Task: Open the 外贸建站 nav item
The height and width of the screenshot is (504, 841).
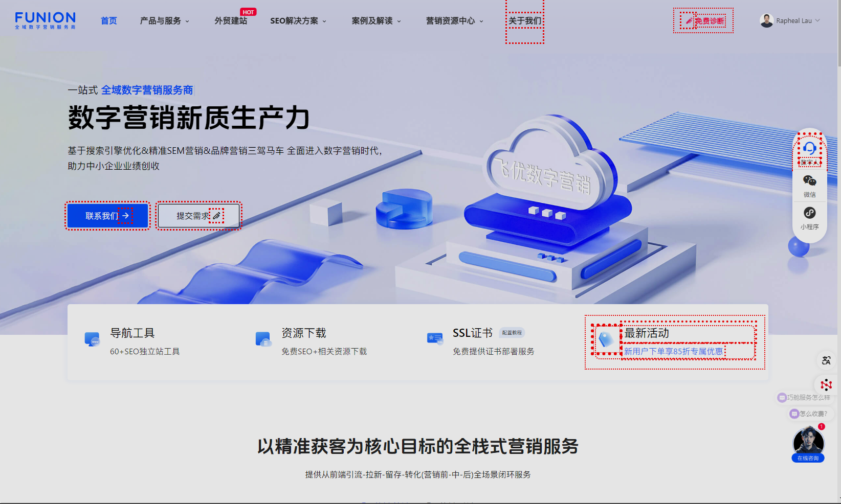Action: tap(231, 20)
